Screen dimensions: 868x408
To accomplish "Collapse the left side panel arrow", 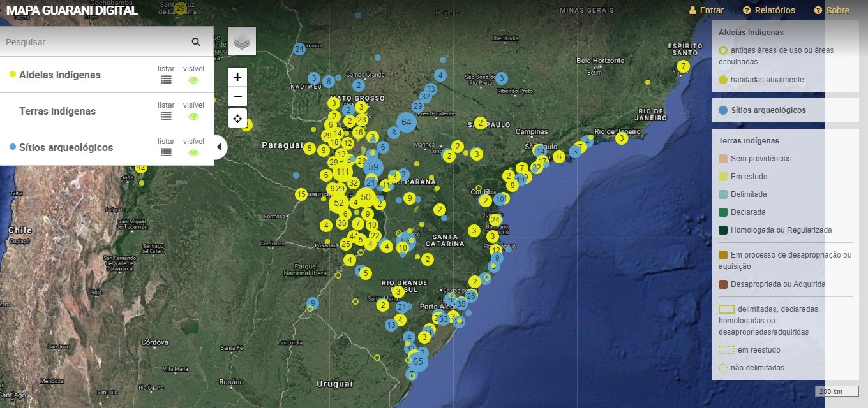I will click(219, 147).
